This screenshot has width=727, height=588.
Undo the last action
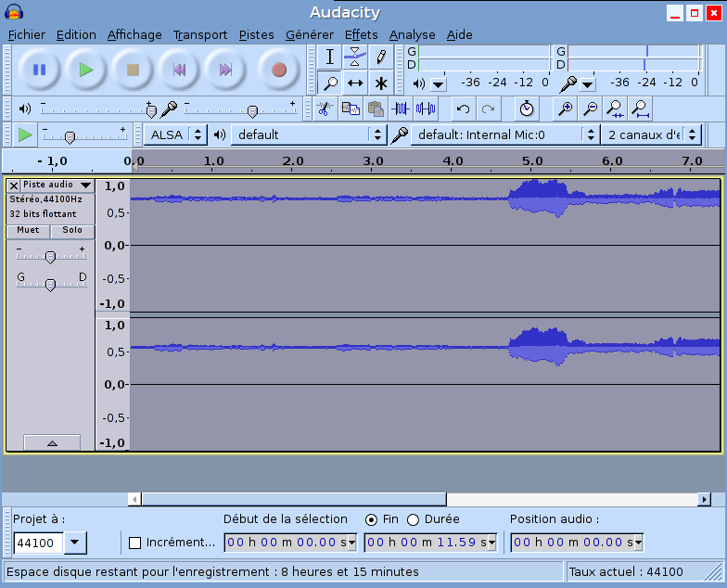tap(464, 109)
